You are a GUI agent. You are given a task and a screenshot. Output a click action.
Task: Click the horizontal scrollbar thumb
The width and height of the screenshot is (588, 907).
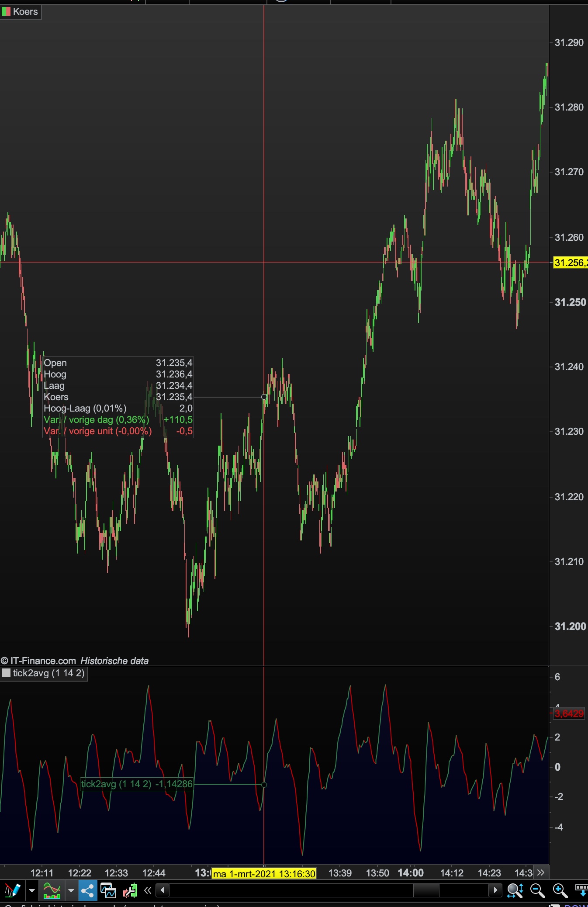pos(426,890)
